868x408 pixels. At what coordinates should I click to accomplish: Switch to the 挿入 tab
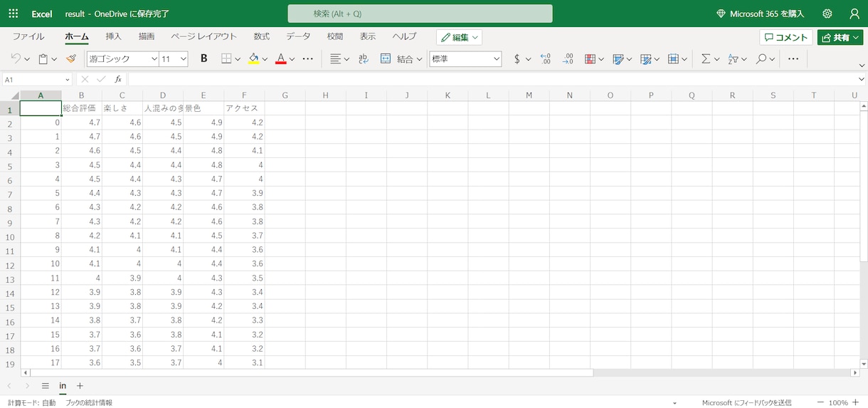(x=114, y=36)
